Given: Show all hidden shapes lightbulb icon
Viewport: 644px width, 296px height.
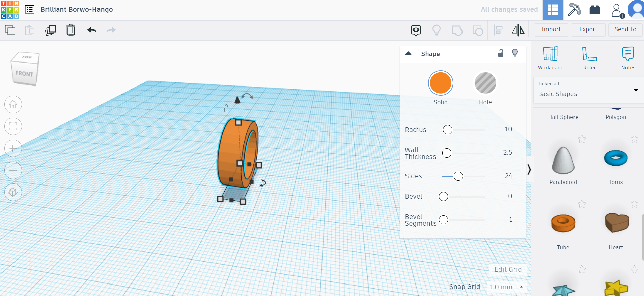Looking at the screenshot, I should coord(437,30).
